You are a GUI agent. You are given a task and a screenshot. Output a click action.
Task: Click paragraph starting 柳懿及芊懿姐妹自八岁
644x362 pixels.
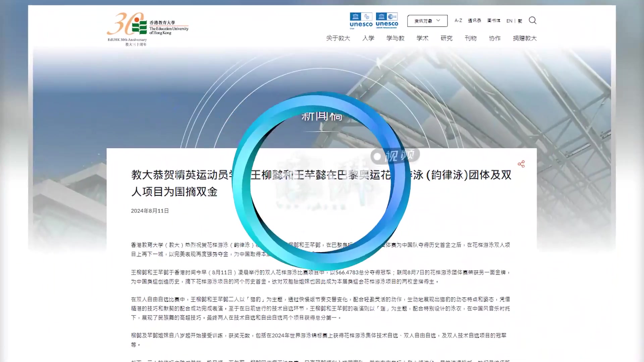pos(319,340)
